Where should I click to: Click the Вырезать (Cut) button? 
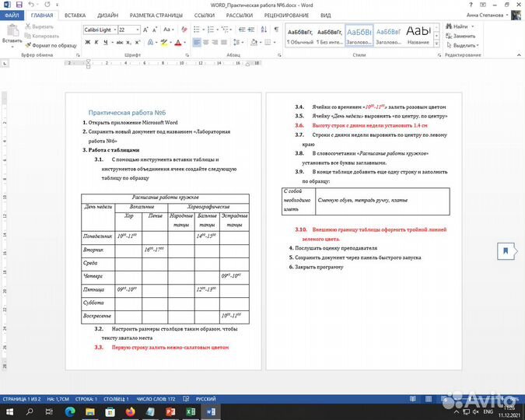click(40, 26)
